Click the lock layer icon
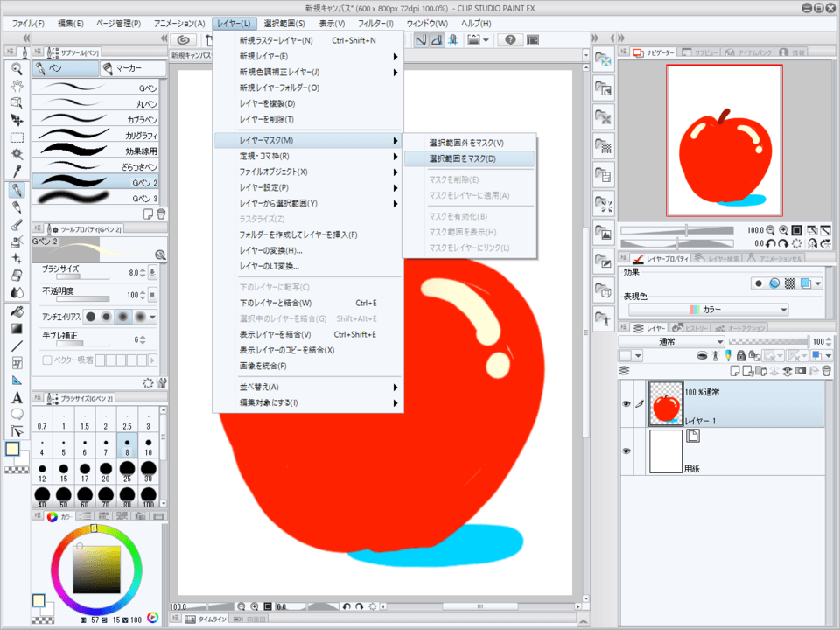The width and height of the screenshot is (840, 630). point(741,355)
